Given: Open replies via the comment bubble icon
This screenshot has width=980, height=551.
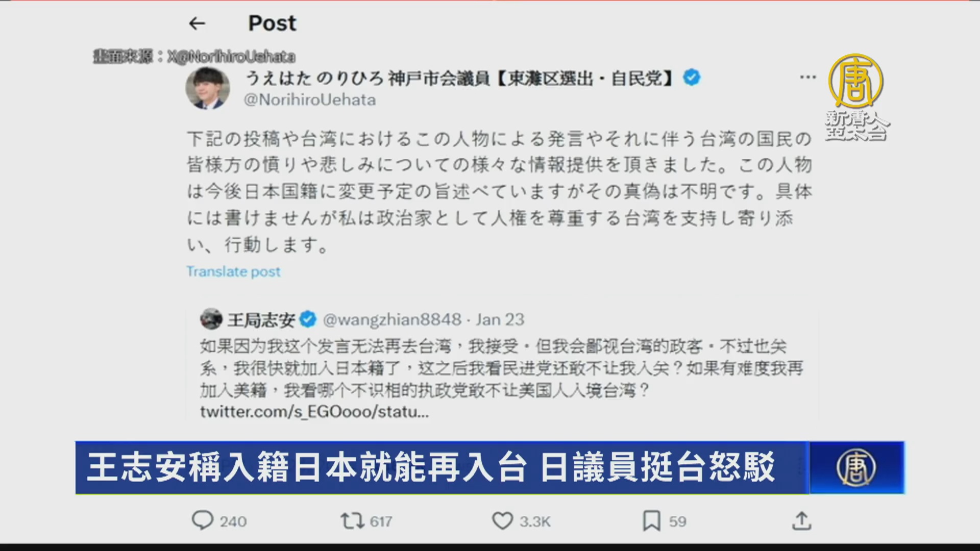Looking at the screenshot, I should (202, 521).
